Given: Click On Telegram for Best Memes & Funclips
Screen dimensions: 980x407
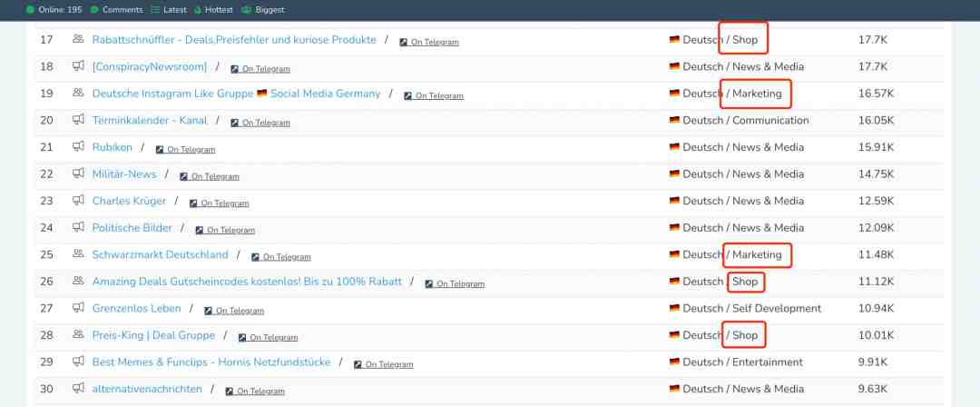Looking at the screenshot, I should tap(383, 364).
